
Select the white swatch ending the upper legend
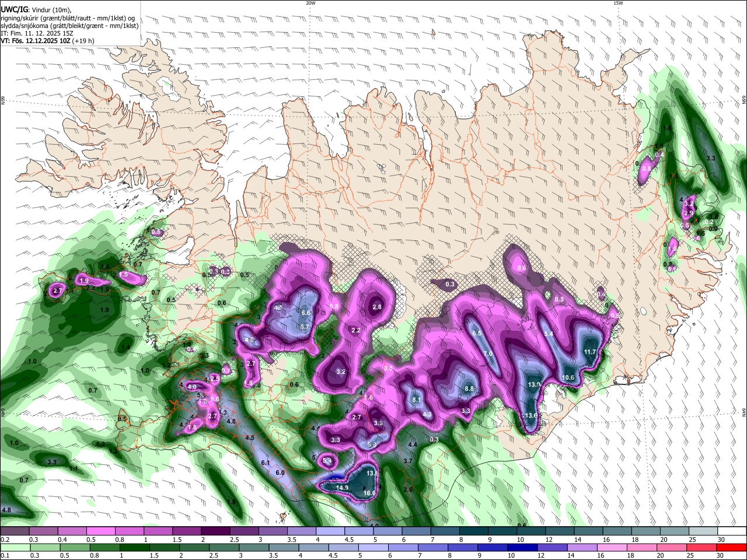click(x=731, y=531)
